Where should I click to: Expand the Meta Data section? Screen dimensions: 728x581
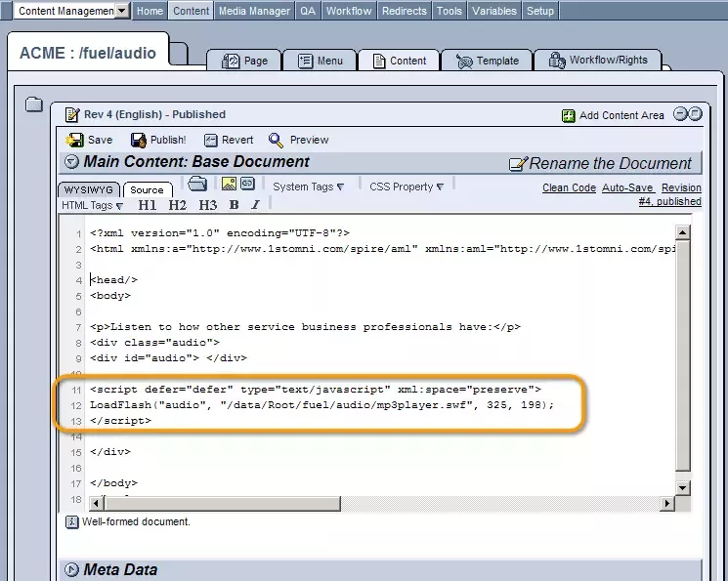click(71, 569)
